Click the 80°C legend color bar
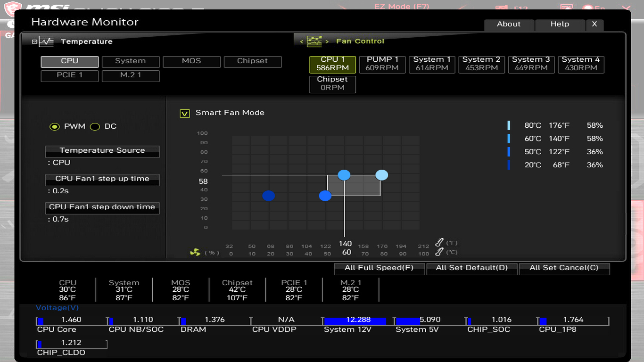The image size is (644, 362). click(x=509, y=125)
